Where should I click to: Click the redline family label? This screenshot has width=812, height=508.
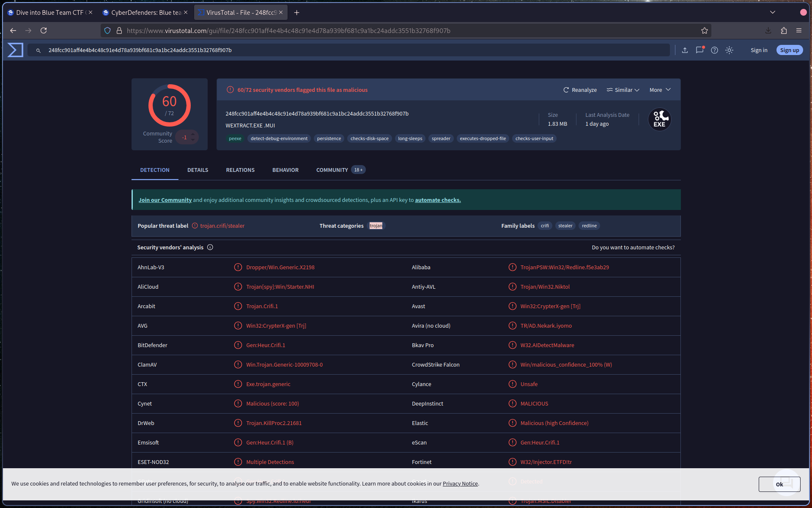(x=589, y=226)
